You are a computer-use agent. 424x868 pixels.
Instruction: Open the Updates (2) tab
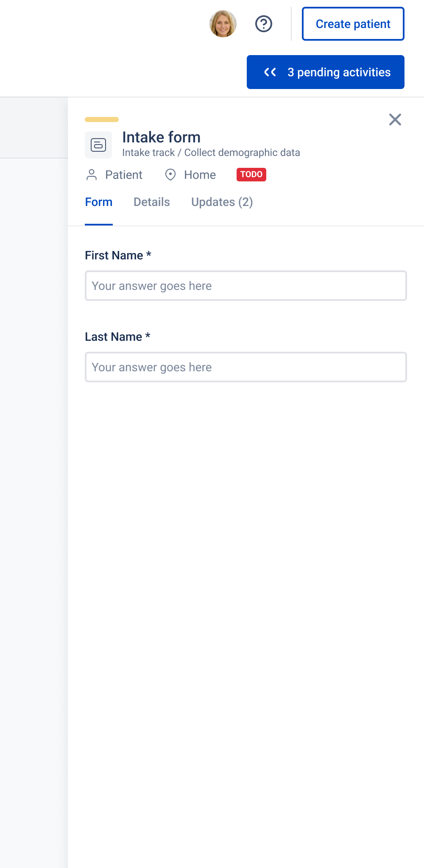point(222,202)
